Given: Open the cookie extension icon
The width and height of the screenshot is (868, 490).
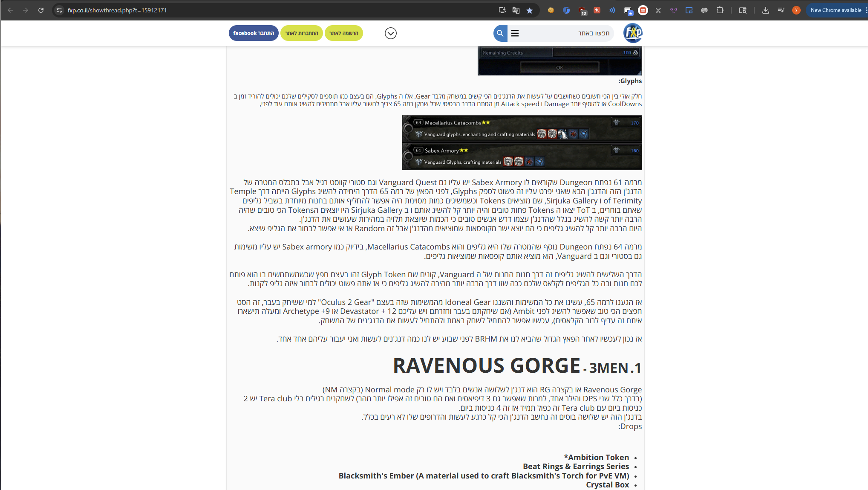Looking at the screenshot, I should [551, 10].
